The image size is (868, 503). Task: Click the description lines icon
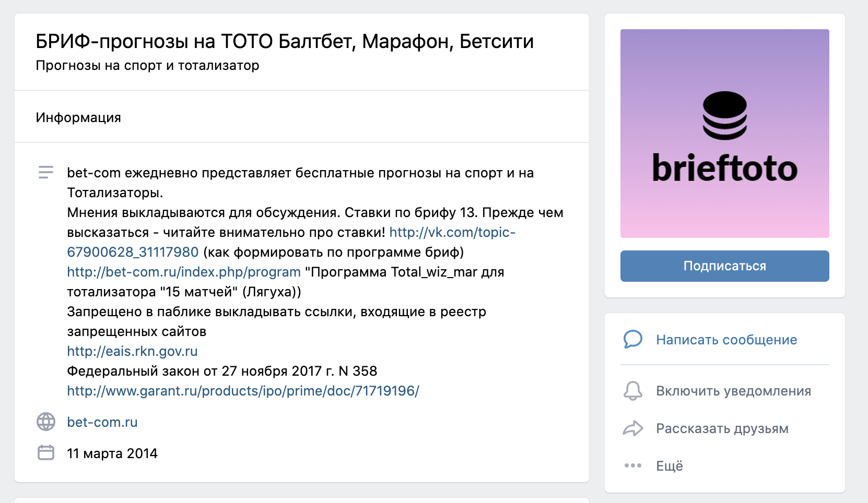coord(46,172)
